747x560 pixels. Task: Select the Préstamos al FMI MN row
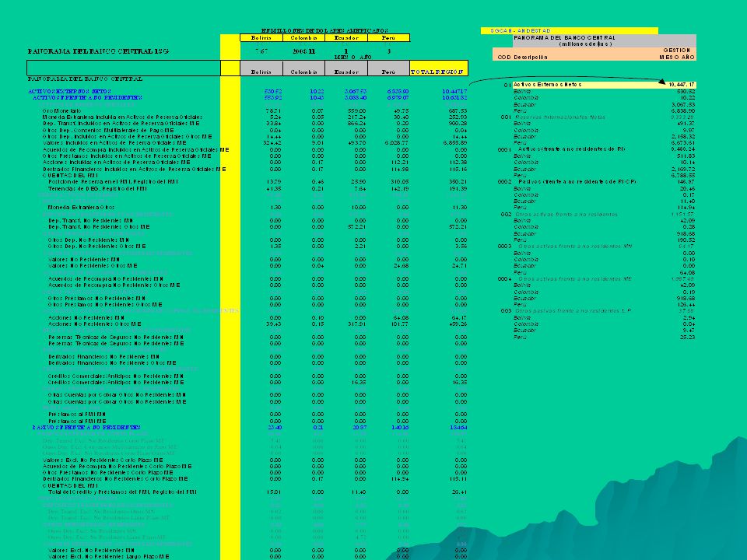pyautogui.click(x=77, y=415)
